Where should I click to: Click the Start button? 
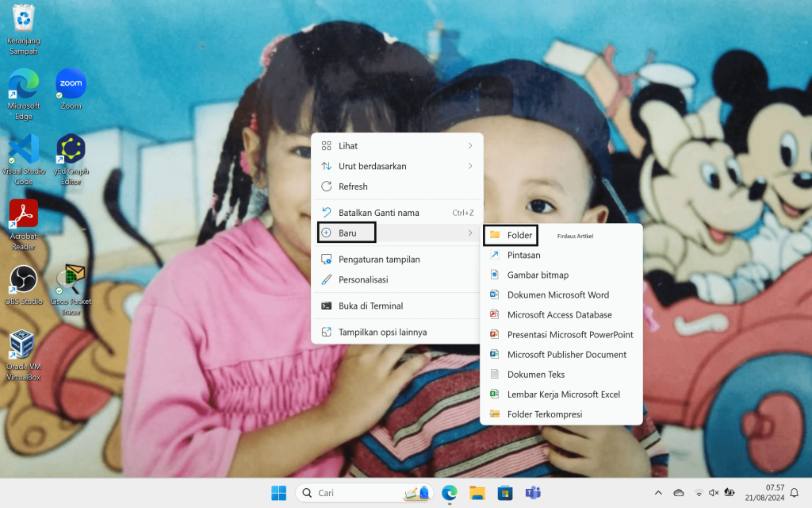pos(278,493)
